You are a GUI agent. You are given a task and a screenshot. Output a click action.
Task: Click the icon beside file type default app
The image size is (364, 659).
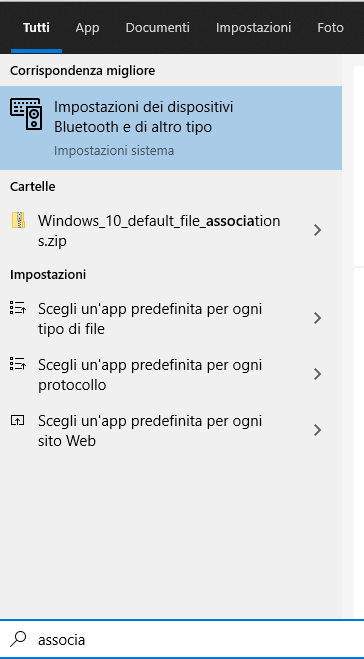click(18, 308)
